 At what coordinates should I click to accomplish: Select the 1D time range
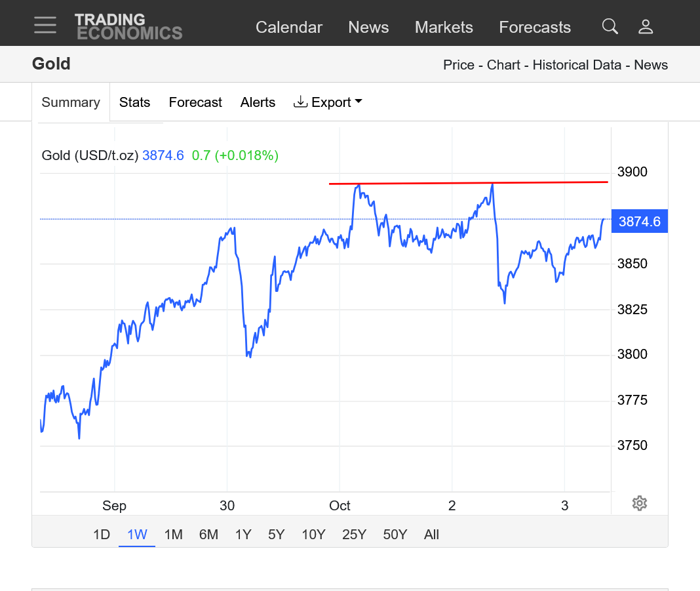pos(102,535)
